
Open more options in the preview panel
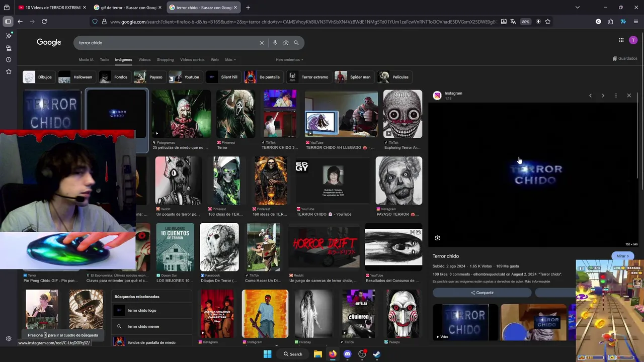pyautogui.click(x=616, y=96)
